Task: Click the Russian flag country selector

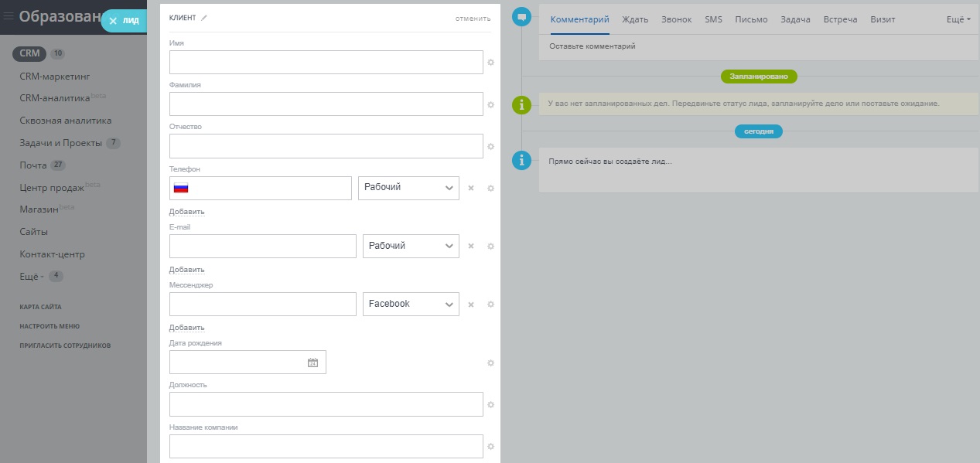Action: (181, 188)
